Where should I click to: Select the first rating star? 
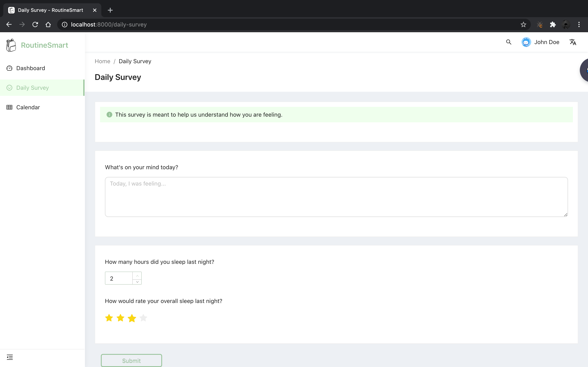coord(109,318)
